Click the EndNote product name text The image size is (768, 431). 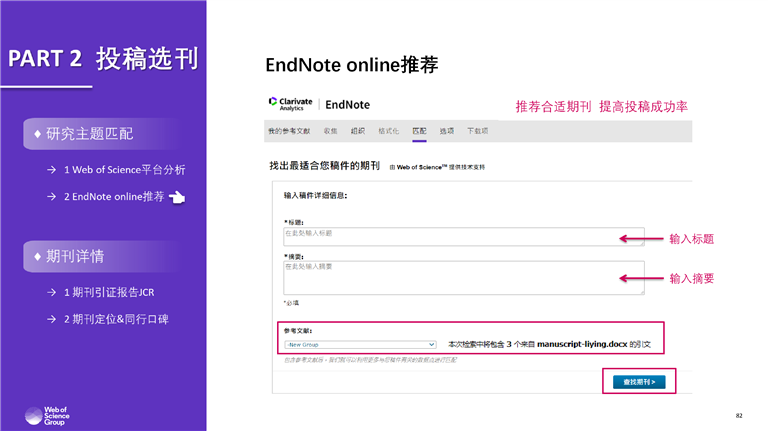coord(348,105)
